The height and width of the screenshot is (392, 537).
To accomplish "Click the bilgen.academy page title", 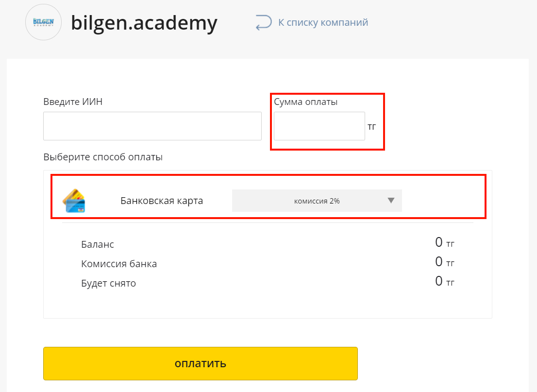I will [x=144, y=23].
